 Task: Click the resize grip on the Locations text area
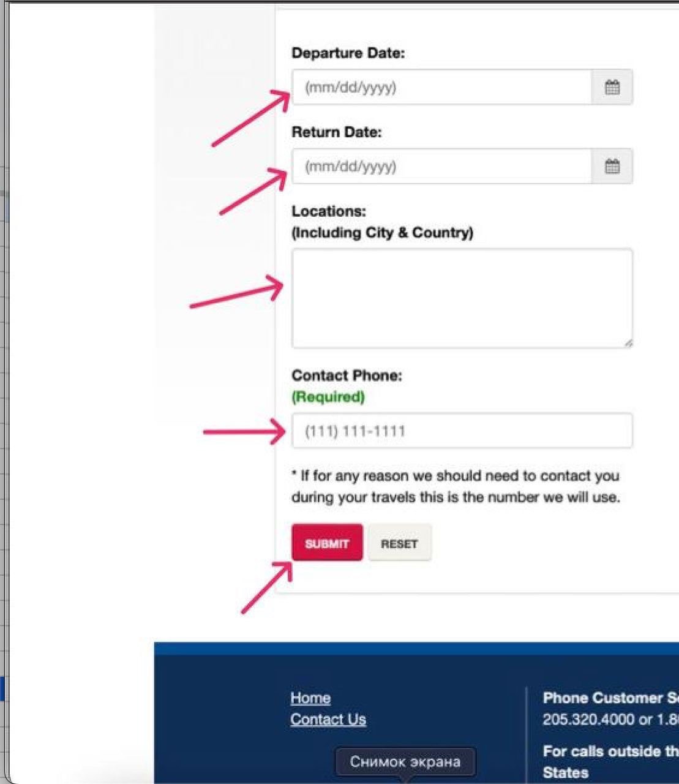coord(628,343)
